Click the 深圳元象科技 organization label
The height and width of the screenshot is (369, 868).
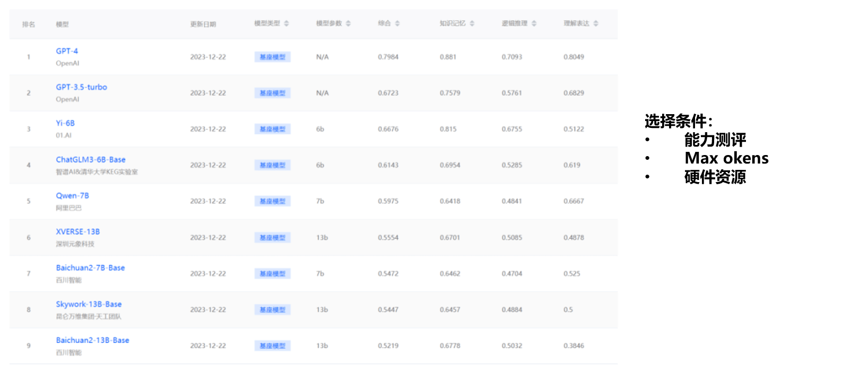[x=75, y=244]
